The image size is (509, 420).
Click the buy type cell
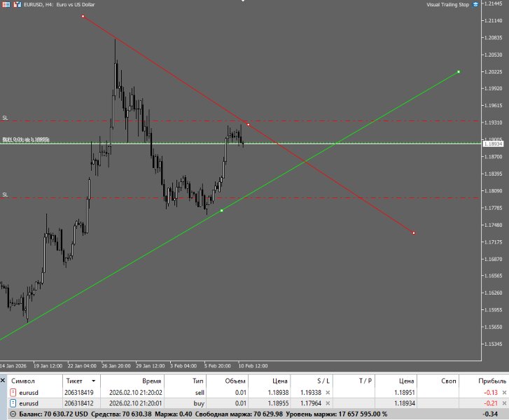199,403
